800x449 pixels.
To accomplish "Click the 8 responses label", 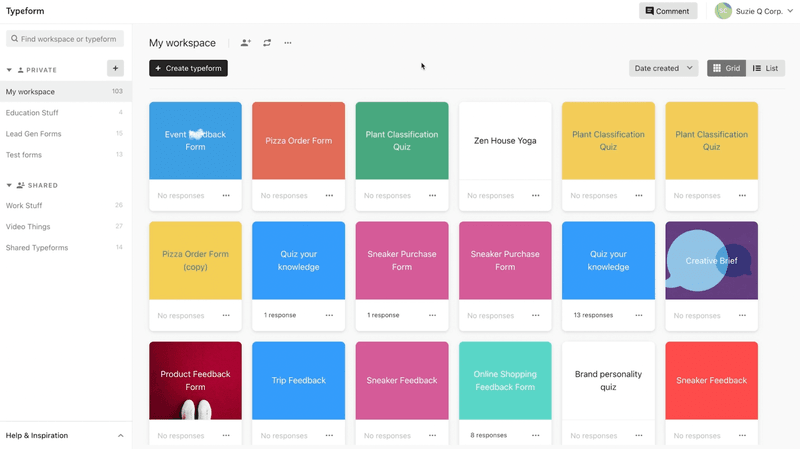I will click(x=489, y=435).
